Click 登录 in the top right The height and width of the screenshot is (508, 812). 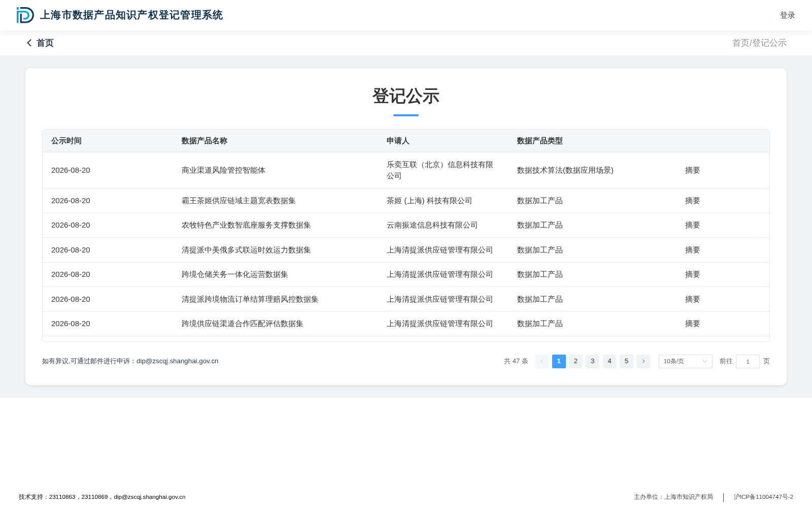787,15
